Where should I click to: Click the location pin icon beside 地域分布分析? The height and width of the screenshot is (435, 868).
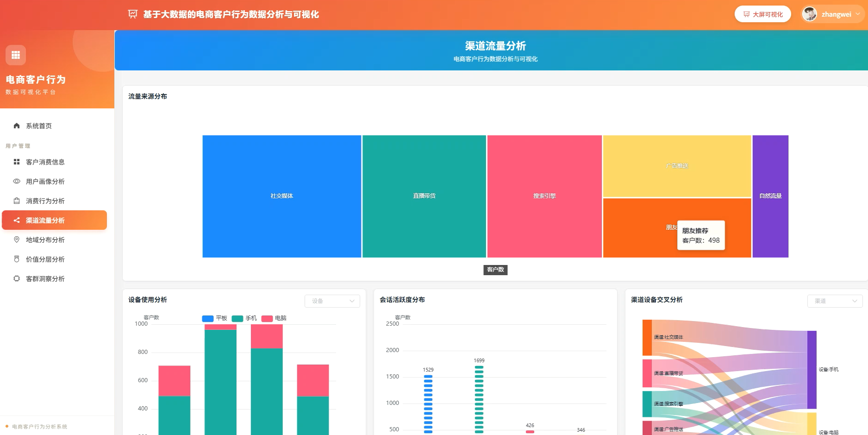pyautogui.click(x=17, y=240)
